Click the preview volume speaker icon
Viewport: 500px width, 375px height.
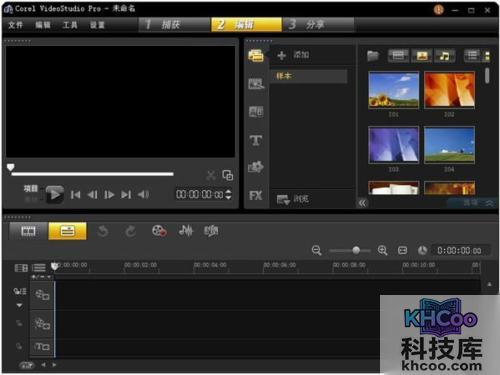click(143, 194)
